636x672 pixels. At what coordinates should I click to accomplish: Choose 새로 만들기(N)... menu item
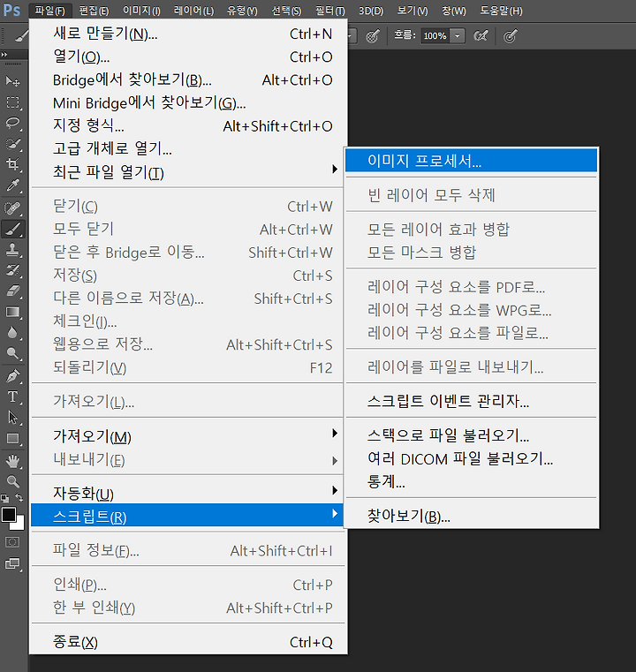tap(188, 34)
